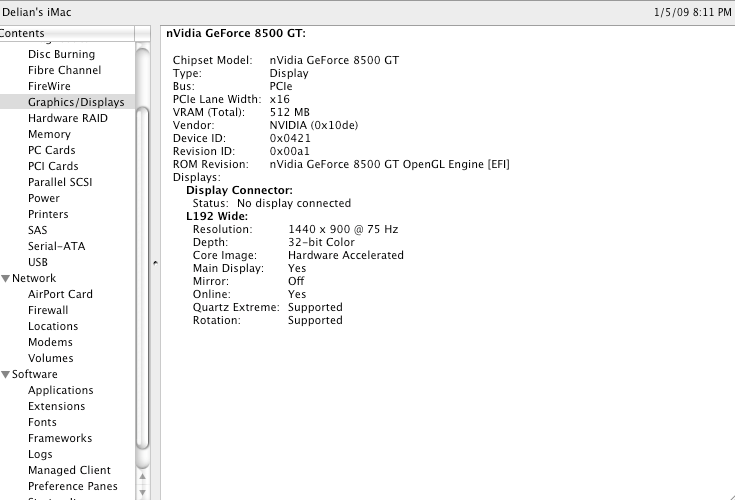Click the Quartz Extreme Supported value
The height and width of the screenshot is (500, 735).
(315, 307)
